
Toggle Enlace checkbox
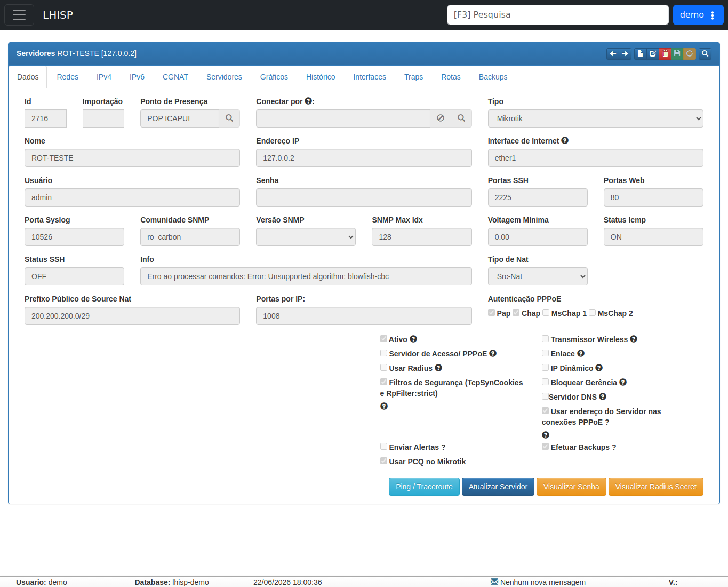pos(545,353)
